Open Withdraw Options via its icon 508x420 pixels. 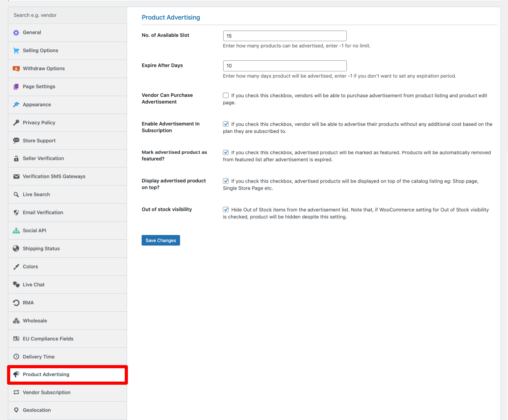pyautogui.click(x=16, y=68)
